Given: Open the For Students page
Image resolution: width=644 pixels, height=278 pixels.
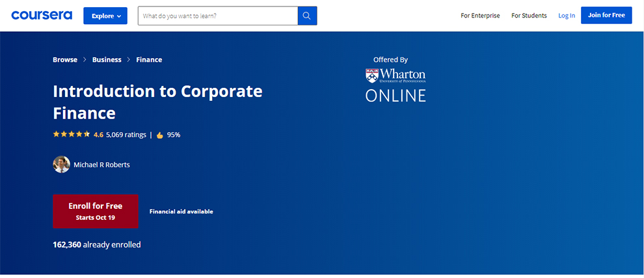Looking at the screenshot, I should coord(529,16).
